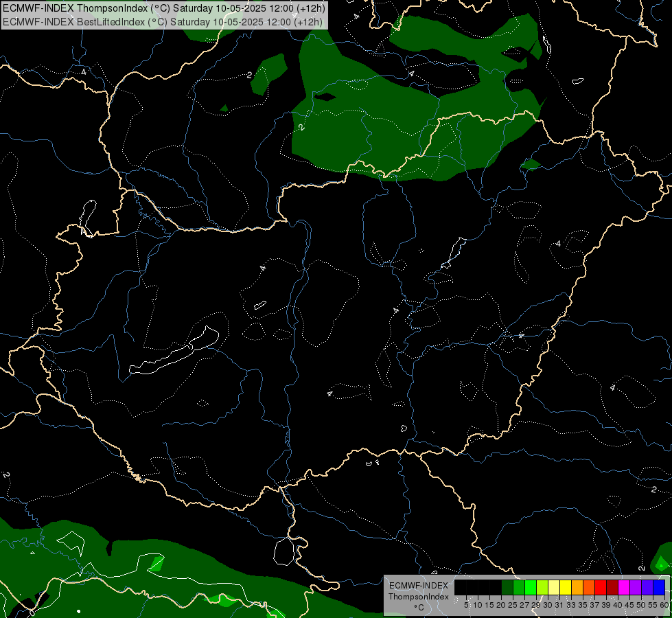Click the blue 55–60 legend swatch
The image size is (672, 618).
click(659, 587)
